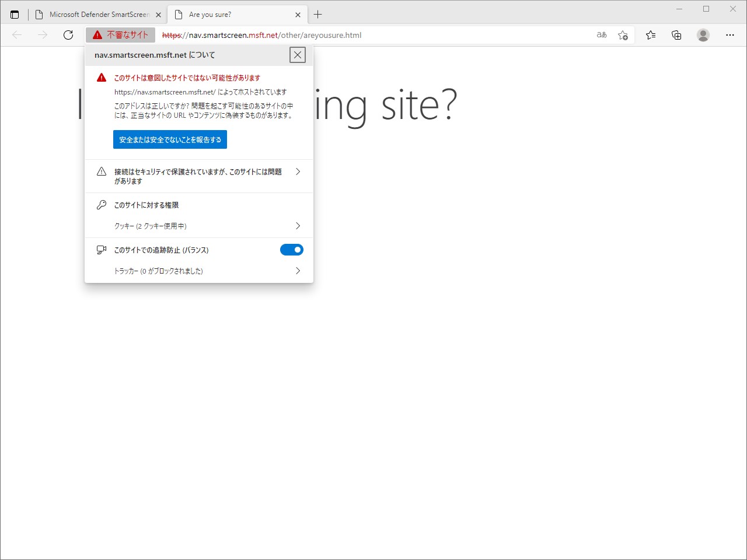Viewport: 747px width, 560px height.
Task: Click the back navigation arrow
Action: [x=16, y=34]
